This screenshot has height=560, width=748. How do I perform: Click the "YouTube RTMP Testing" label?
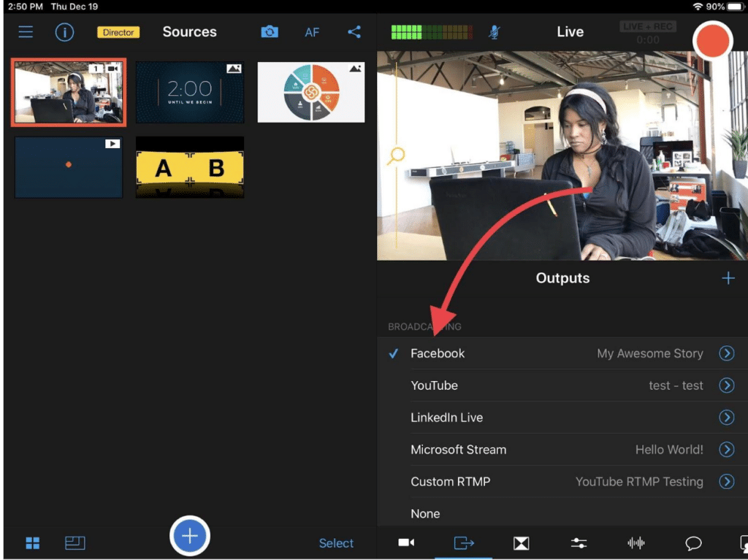tap(639, 482)
